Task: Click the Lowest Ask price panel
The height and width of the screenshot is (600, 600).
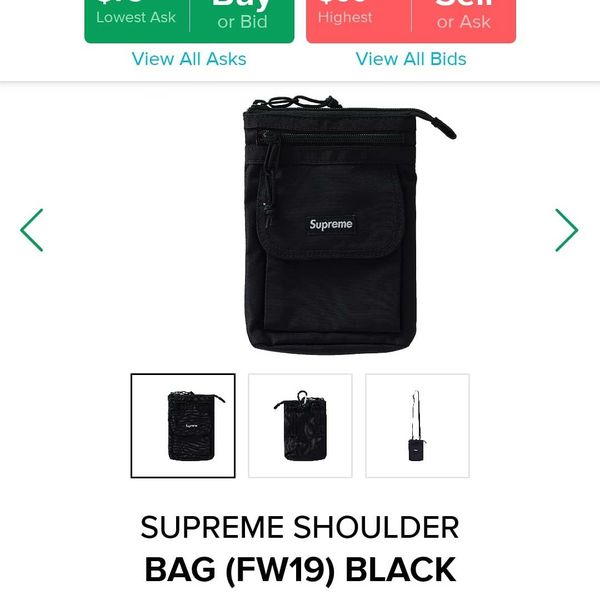Action: click(137, 17)
